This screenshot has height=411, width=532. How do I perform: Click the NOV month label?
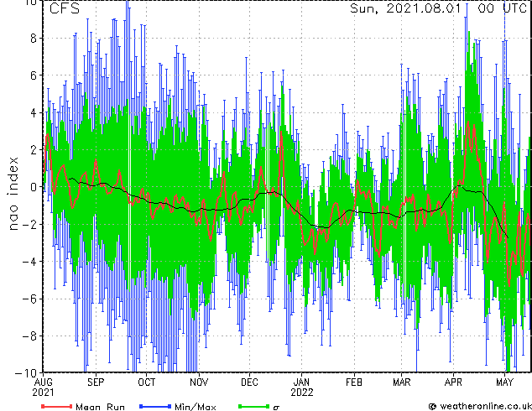coord(199,382)
